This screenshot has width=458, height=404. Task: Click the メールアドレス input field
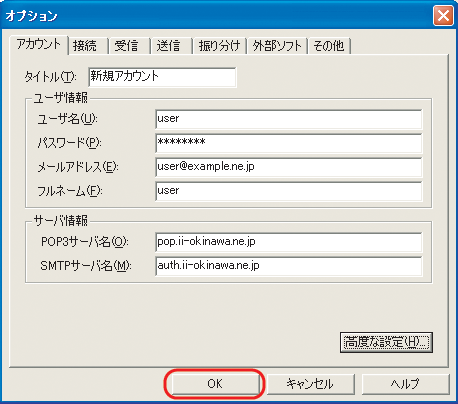289,167
